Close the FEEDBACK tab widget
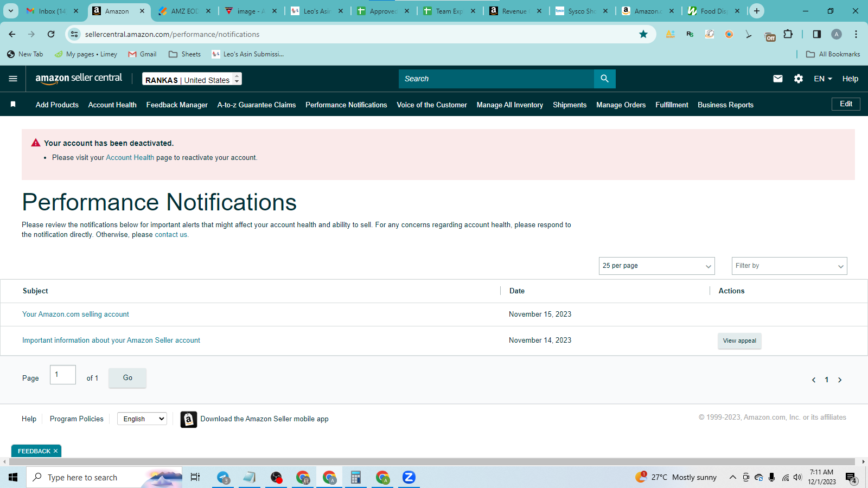This screenshot has height=488, width=868. [x=55, y=451]
